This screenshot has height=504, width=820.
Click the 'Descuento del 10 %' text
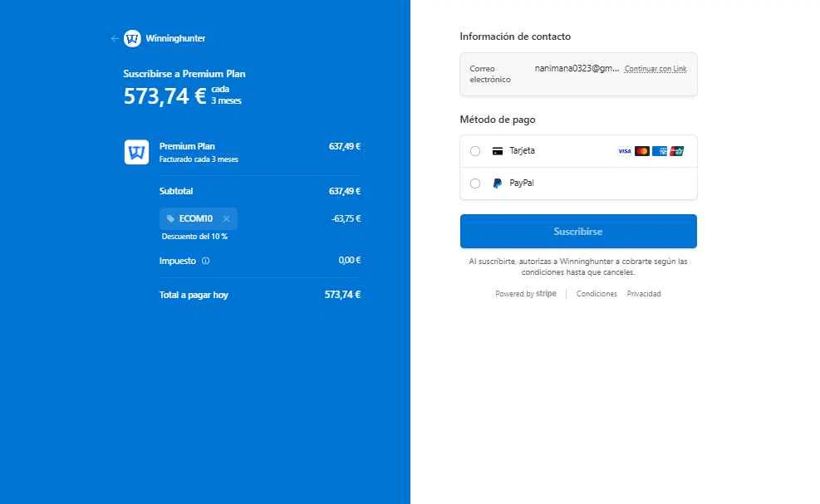pyautogui.click(x=194, y=237)
